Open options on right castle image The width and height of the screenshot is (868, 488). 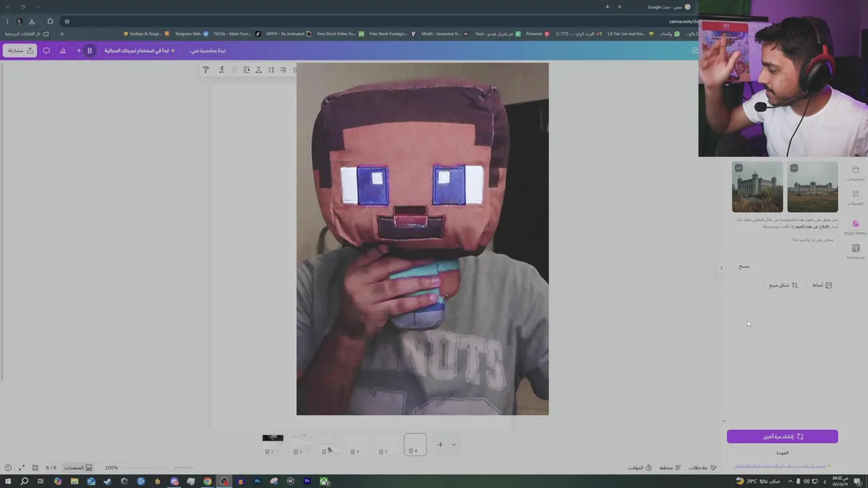pyautogui.click(x=794, y=168)
